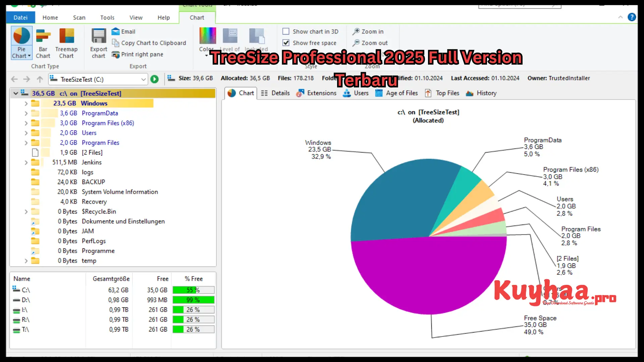Switch to Treemap Chart type
Screen dimensions: 644x362
[x=66, y=44]
